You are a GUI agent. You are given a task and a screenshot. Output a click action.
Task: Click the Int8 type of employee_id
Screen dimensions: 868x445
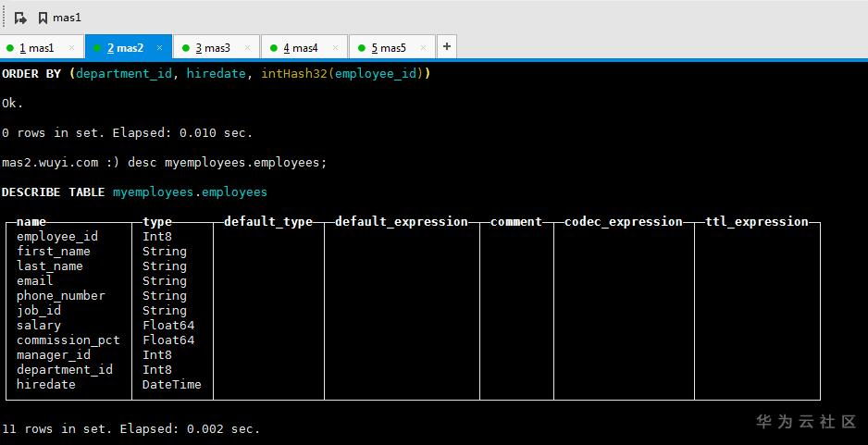[157, 236]
